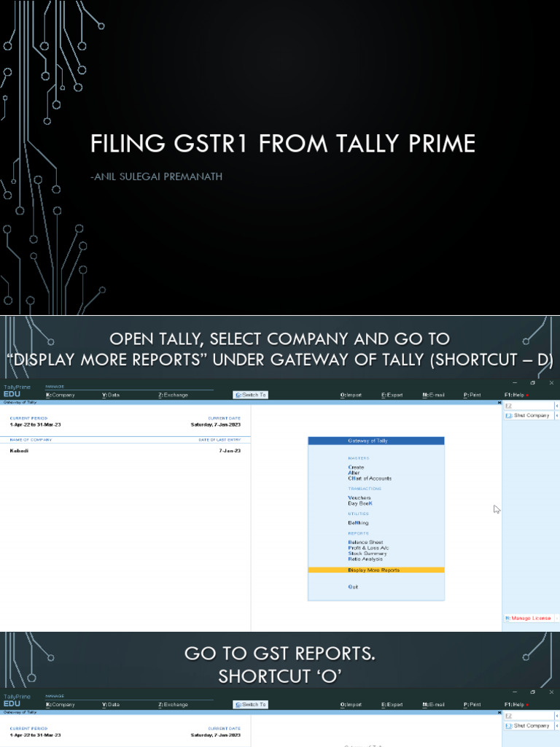This screenshot has width=560, height=747.
Task: Open P:Print menu in Display More Reports slide
Action: click(x=472, y=395)
